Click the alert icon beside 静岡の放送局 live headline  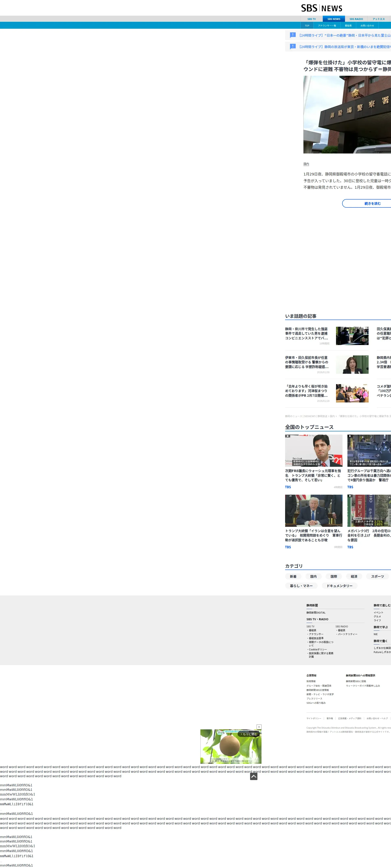[293, 46]
